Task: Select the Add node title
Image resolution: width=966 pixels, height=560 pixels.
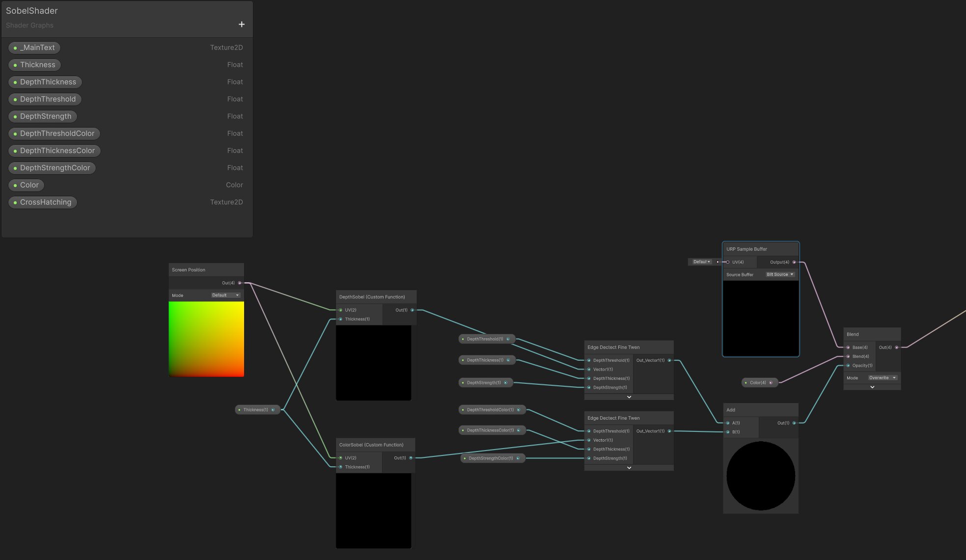Action: [x=731, y=410]
